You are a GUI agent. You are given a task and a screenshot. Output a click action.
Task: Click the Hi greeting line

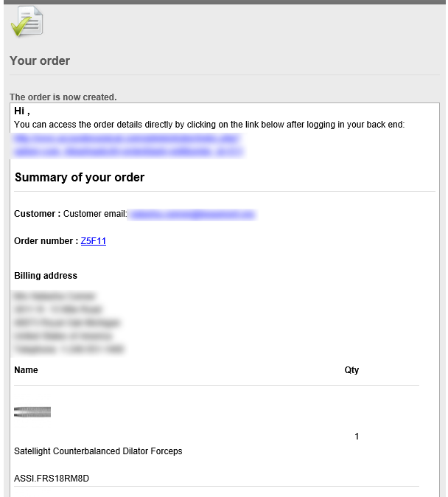[x=22, y=111]
